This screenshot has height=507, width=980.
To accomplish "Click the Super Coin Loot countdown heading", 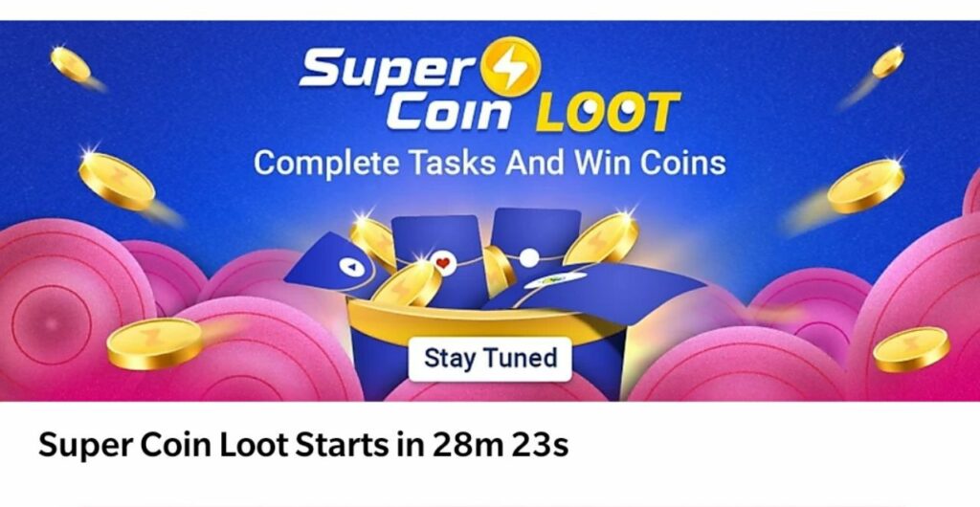I will point(303,446).
